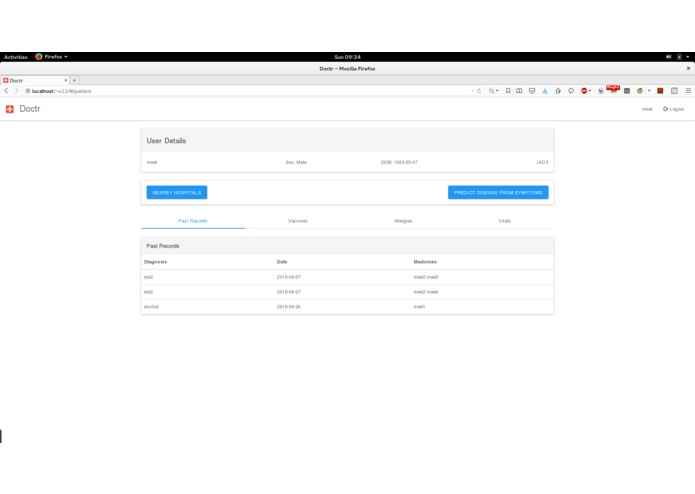695x494 pixels.
Task: Click the blue downloads arrow icon
Action: point(545,91)
